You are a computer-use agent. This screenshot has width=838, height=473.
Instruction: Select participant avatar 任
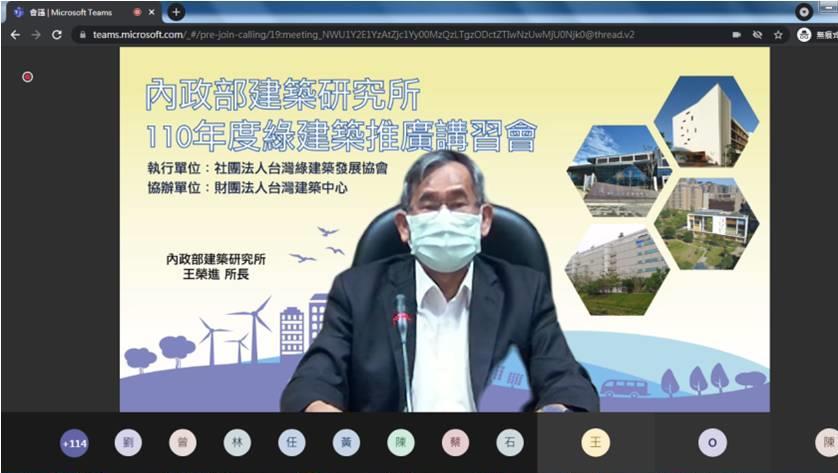pyautogui.click(x=292, y=443)
